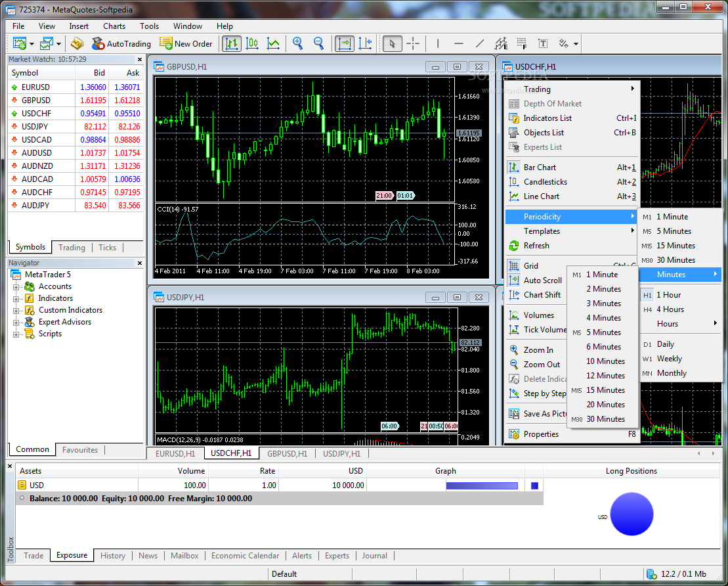
Task: Select the equidistant channel tool
Action: (500, 43)
